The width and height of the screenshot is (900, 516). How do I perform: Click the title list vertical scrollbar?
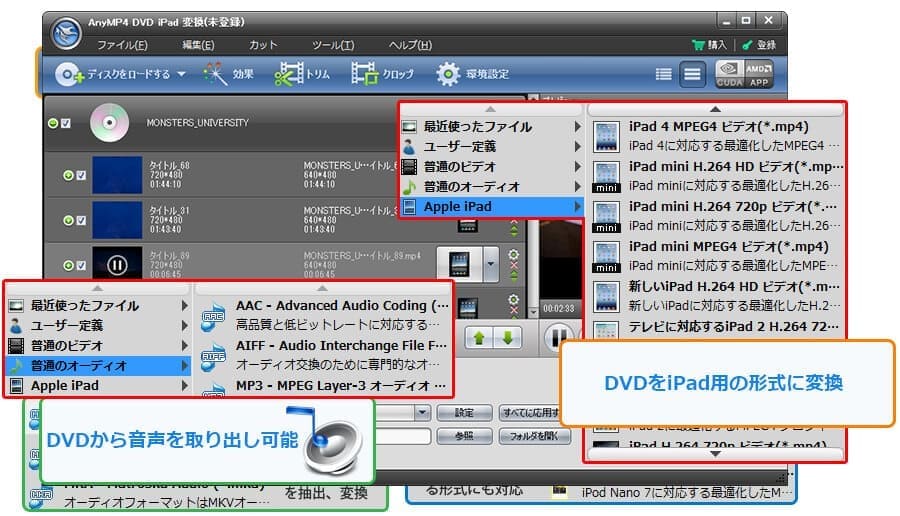[x=533, y=268]
